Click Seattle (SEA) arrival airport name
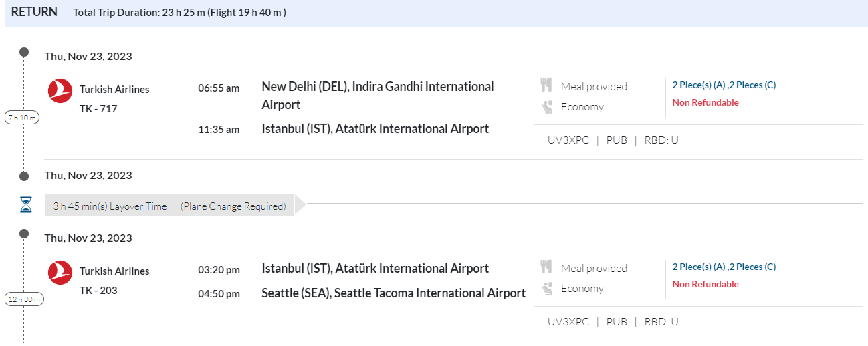868x346 pixels. click(393, 293)
